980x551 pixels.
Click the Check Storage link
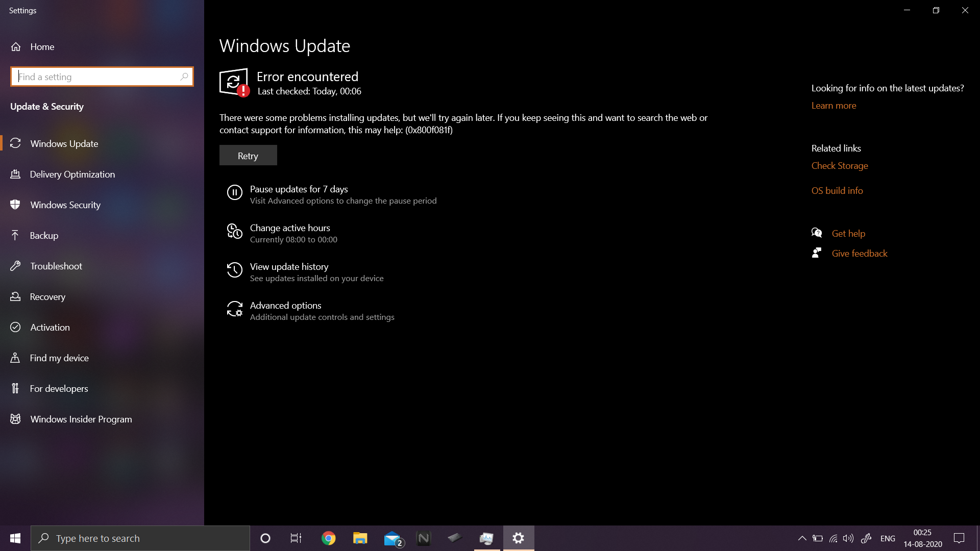(840, 165)
